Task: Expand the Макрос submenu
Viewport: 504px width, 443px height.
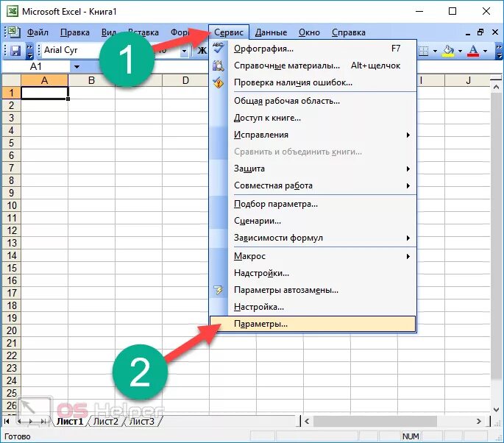Action: click(408, 256)
